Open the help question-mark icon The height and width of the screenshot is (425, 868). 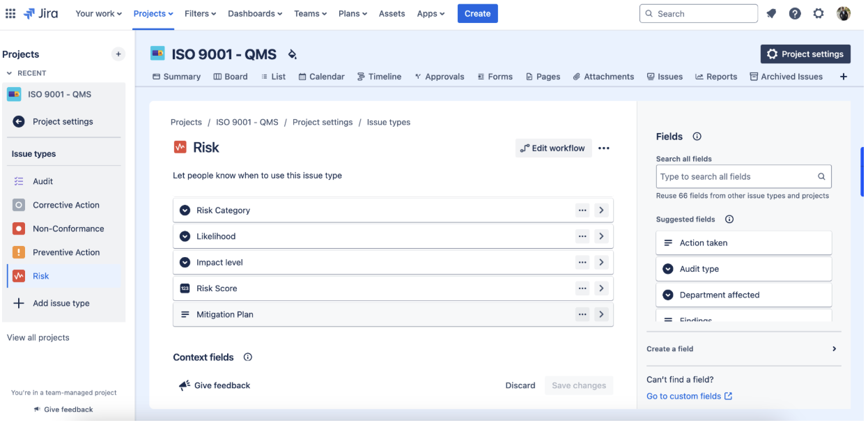tap(795, 13)
